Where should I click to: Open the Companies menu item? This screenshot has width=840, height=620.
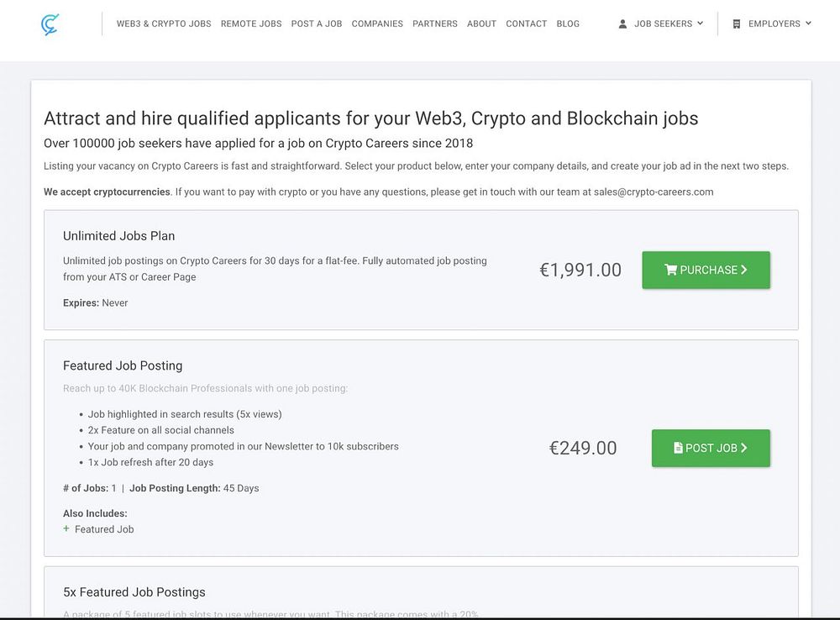click(x=377, y=24)
